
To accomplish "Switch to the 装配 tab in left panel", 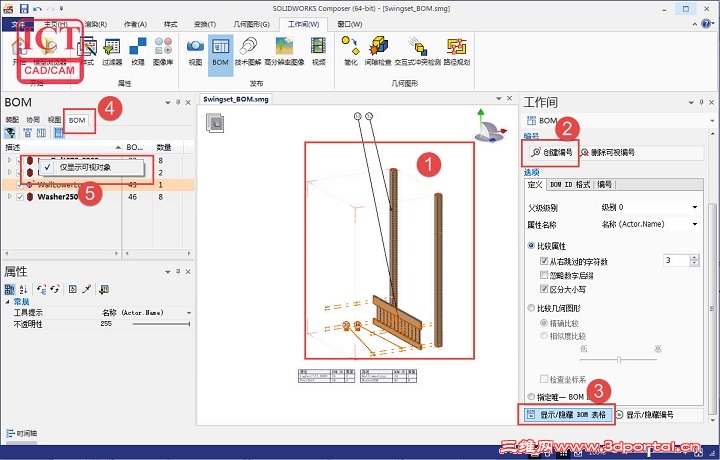I will pos(12,120).
